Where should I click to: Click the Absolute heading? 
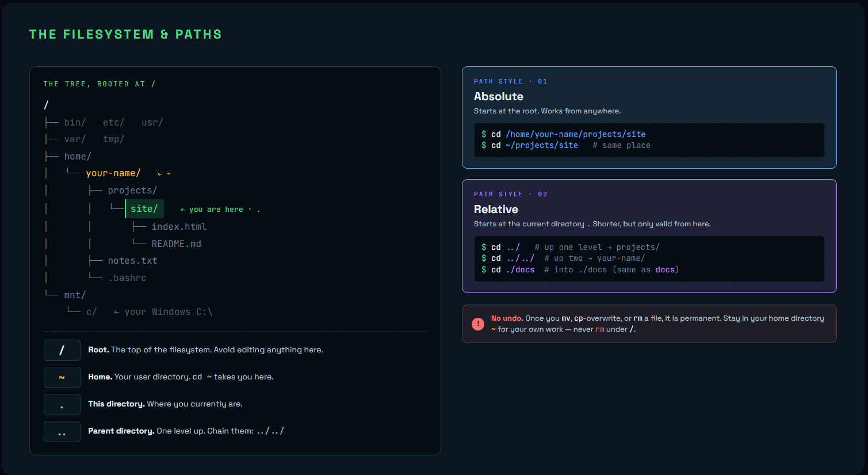[499, 97]
